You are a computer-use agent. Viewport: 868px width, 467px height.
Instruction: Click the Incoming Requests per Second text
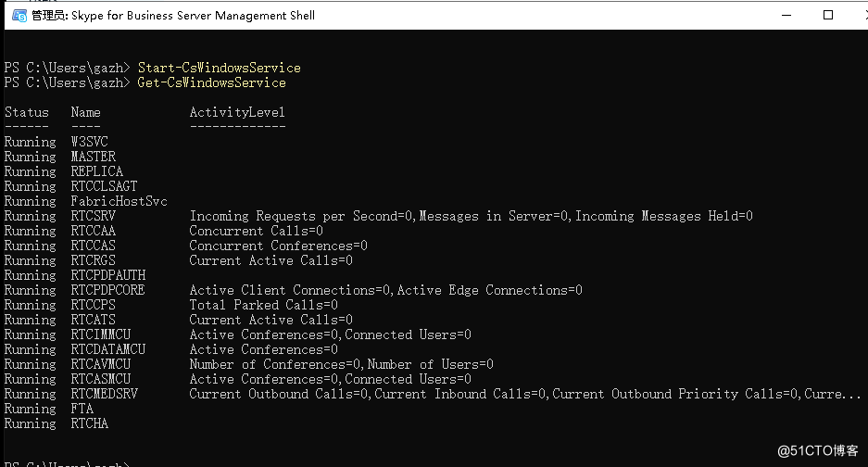(300, 216)
